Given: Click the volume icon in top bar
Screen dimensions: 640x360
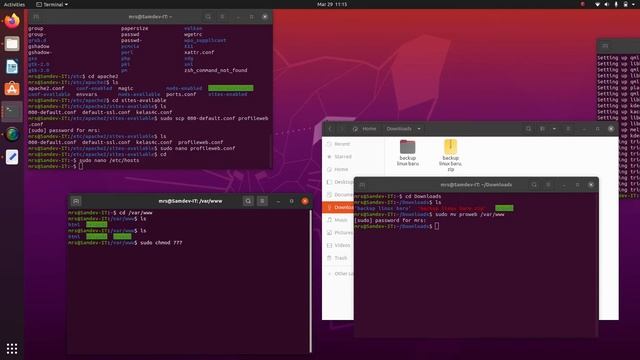Looking at the screenshot, I should tap(607, 4).
